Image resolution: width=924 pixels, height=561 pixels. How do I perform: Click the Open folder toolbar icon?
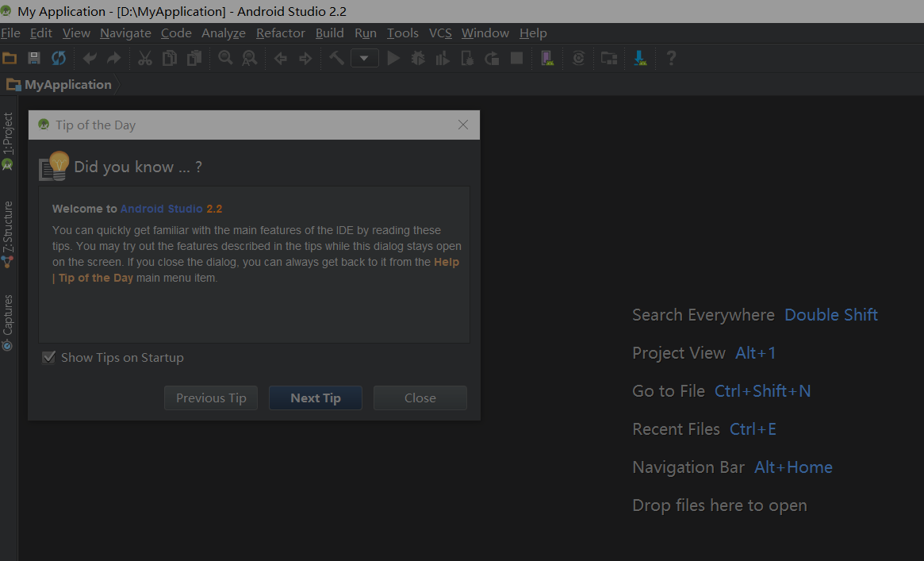coord(10,59)
